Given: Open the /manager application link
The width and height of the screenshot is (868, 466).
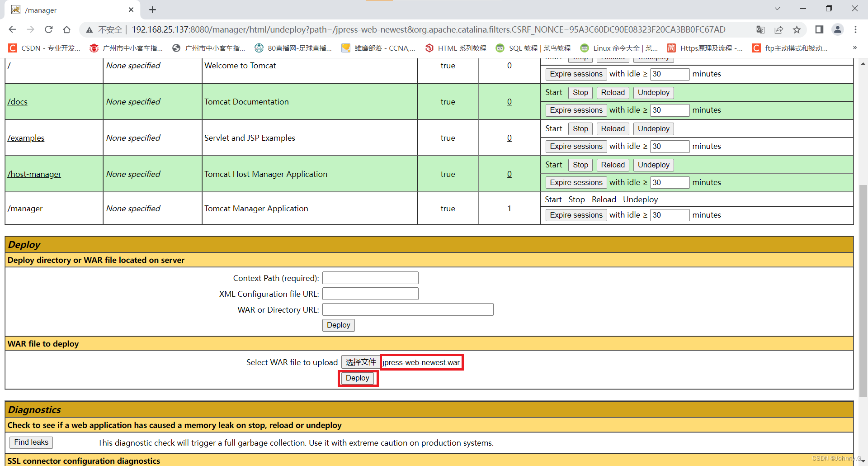Looking at the screenshot, I should (x=25, y=209).
